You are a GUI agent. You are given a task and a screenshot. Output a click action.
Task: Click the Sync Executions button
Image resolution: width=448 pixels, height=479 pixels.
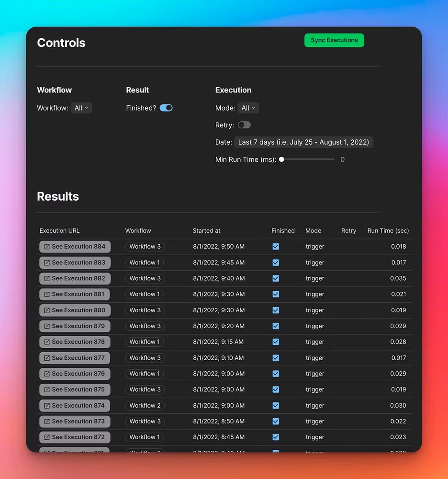pyautogui.click(x=334, y=40)
